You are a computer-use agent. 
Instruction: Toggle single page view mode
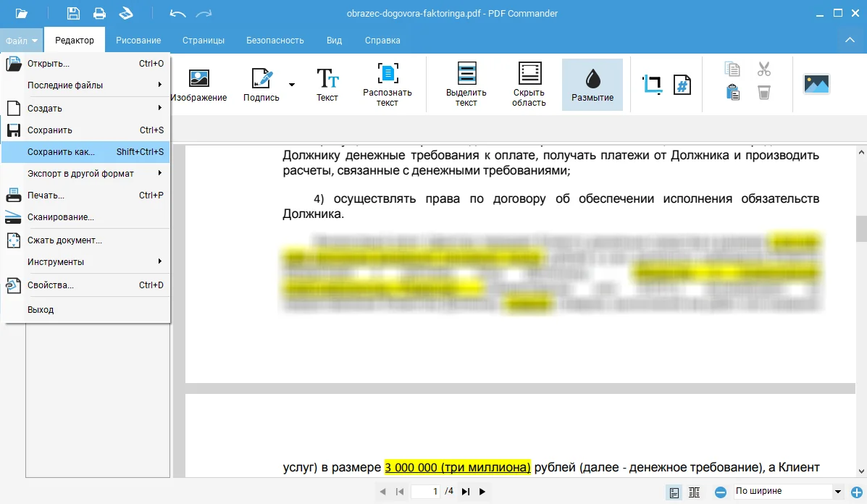pos(674,492)
